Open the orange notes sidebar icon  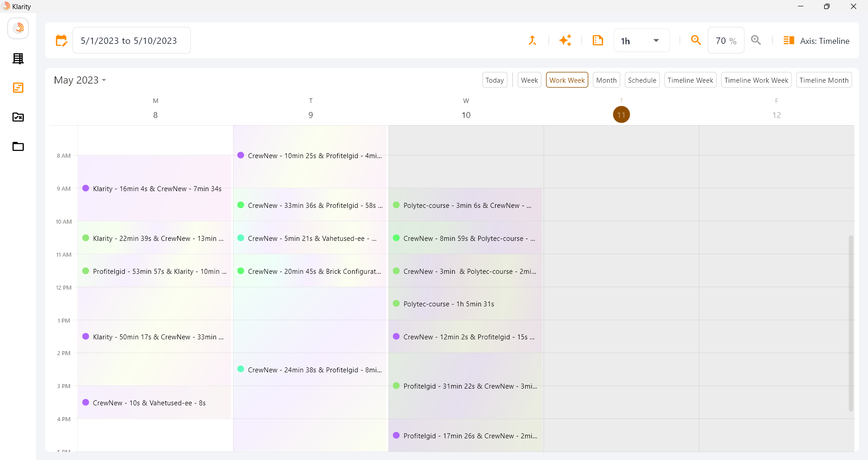point(18,88)
